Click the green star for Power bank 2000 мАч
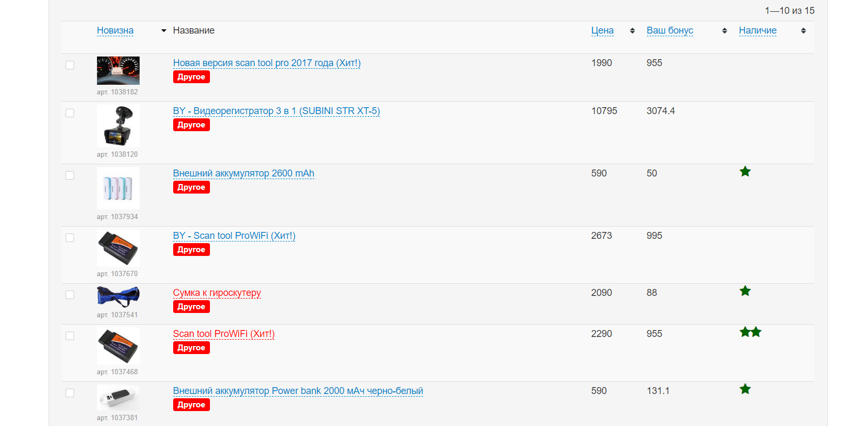The width and height of the screenshot is (868, 426). (x=745, y=389)
